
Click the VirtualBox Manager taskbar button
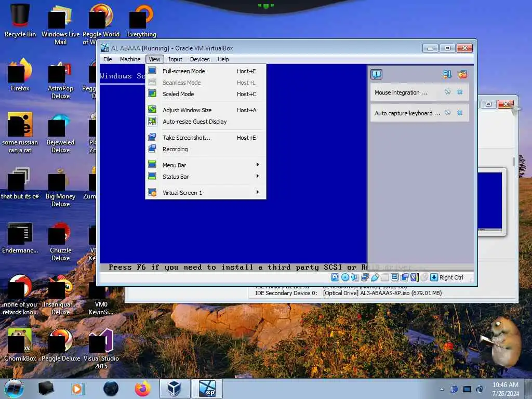point(175,389)
